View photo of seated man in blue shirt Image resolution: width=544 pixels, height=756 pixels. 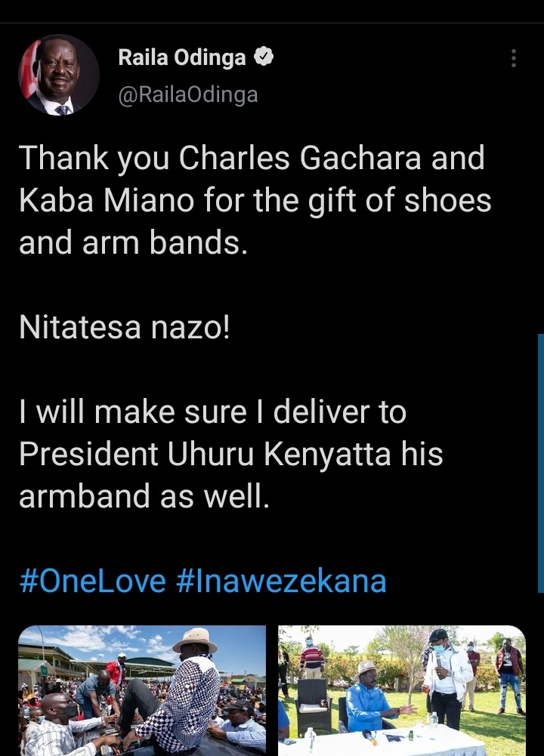click(402, 690)
